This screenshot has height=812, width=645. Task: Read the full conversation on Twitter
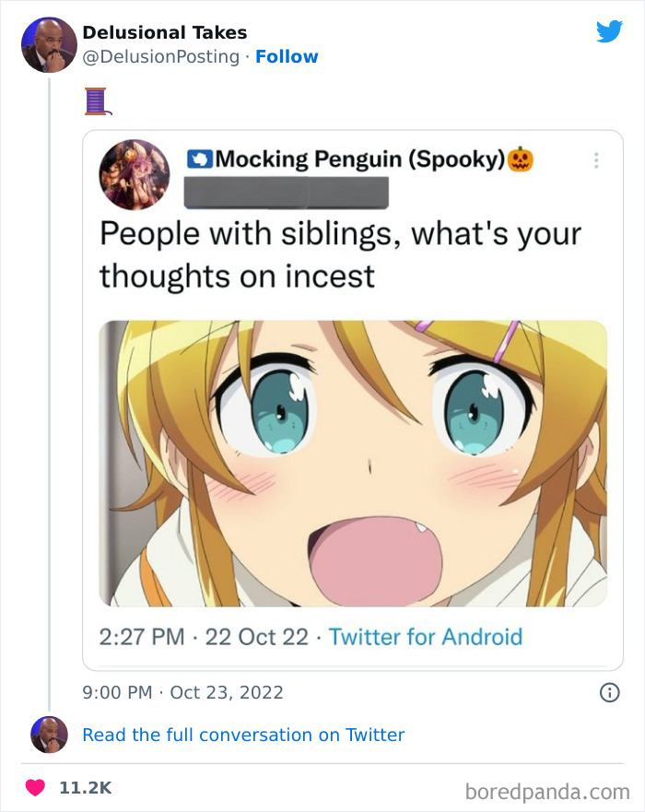coord(243,735)
